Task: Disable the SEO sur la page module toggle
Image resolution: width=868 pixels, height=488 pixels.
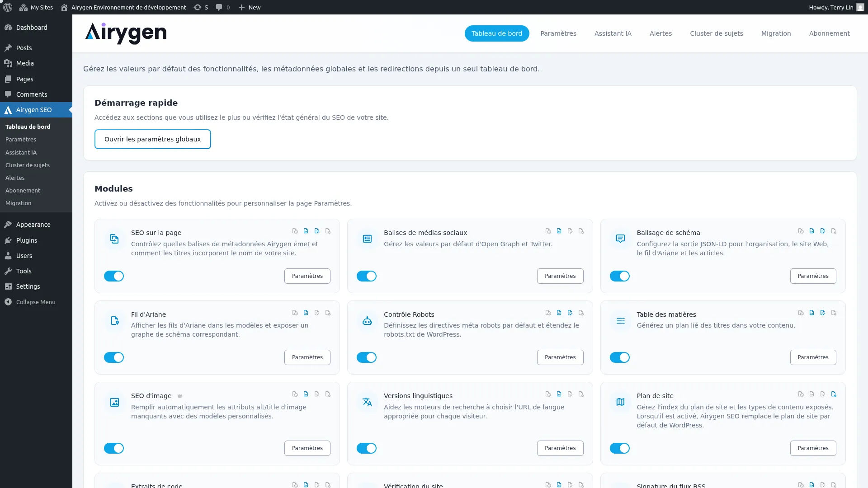Action: 114,276
